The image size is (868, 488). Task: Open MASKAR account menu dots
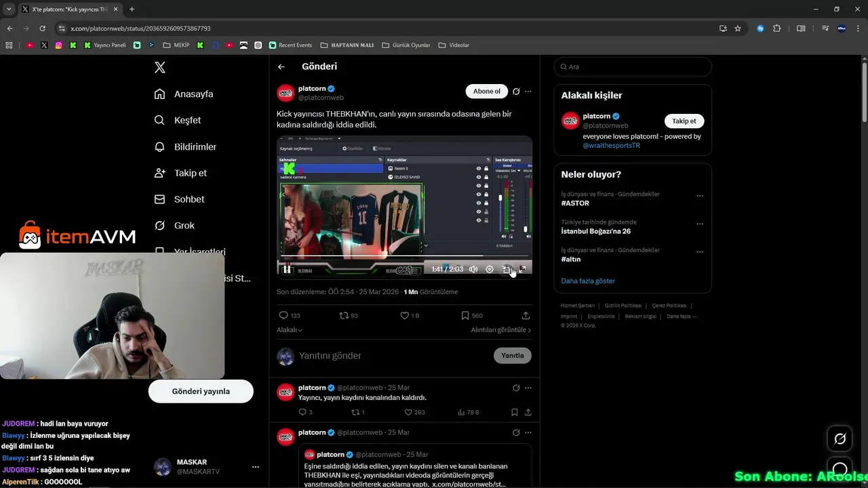click(256, 467)
